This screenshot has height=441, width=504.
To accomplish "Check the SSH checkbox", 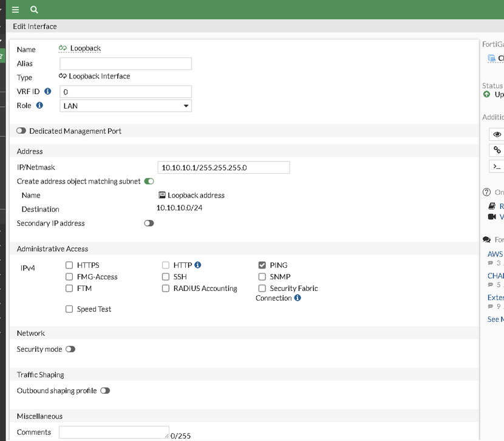I will pyautogui.click(x=166, y=276).
